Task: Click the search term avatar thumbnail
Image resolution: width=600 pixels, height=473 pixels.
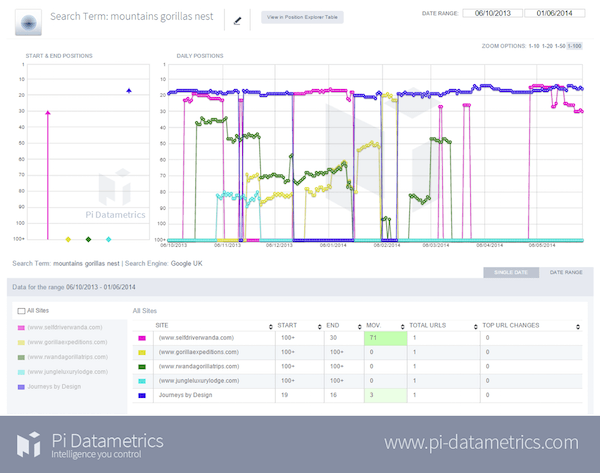Action: (x=30, y=21)
